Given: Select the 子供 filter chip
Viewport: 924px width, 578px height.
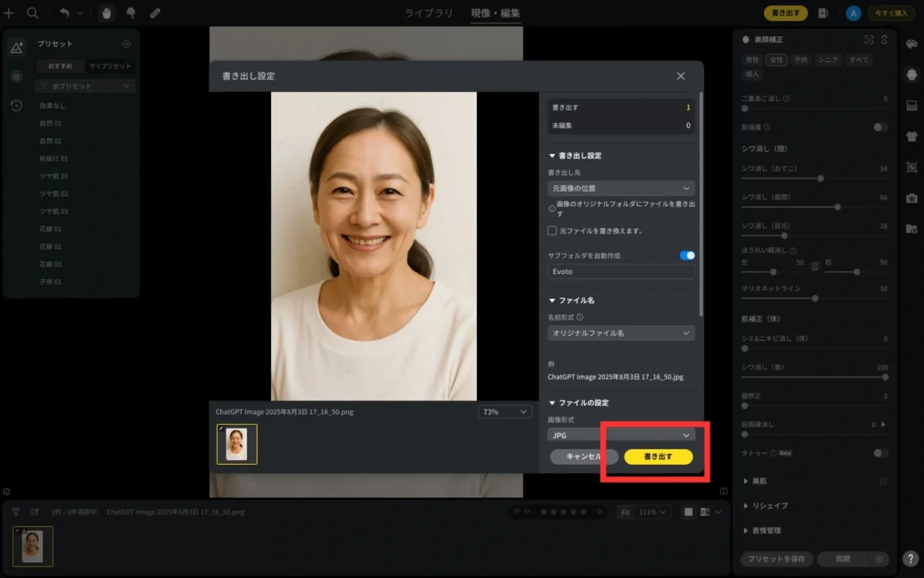Looking at the screenshot, I should tap(801, 60).
